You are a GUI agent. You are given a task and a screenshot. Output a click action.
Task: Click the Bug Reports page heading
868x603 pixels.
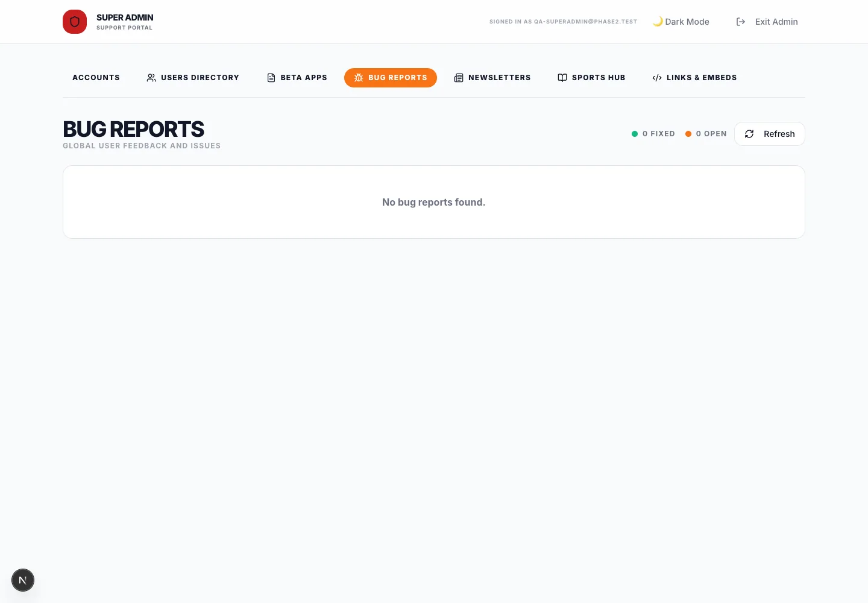[x=133, y=129]
